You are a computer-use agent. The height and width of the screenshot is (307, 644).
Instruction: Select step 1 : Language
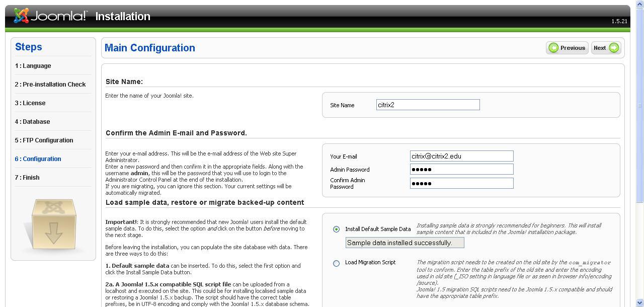tap(33, 66)
